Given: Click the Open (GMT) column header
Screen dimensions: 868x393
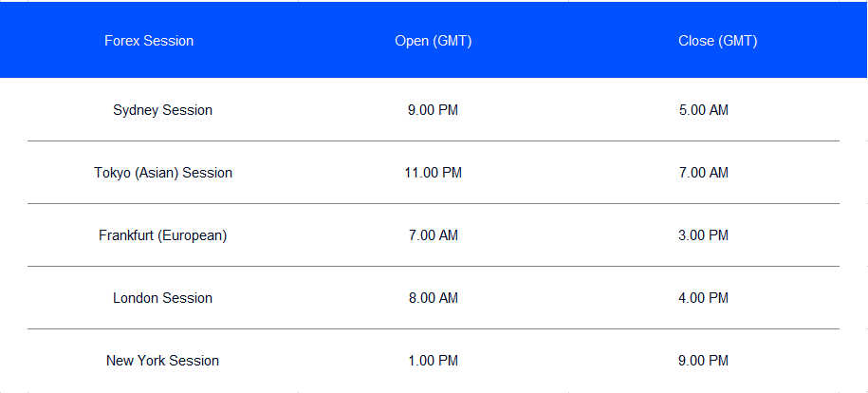Looking at the screenshot, I should [434, 41].
